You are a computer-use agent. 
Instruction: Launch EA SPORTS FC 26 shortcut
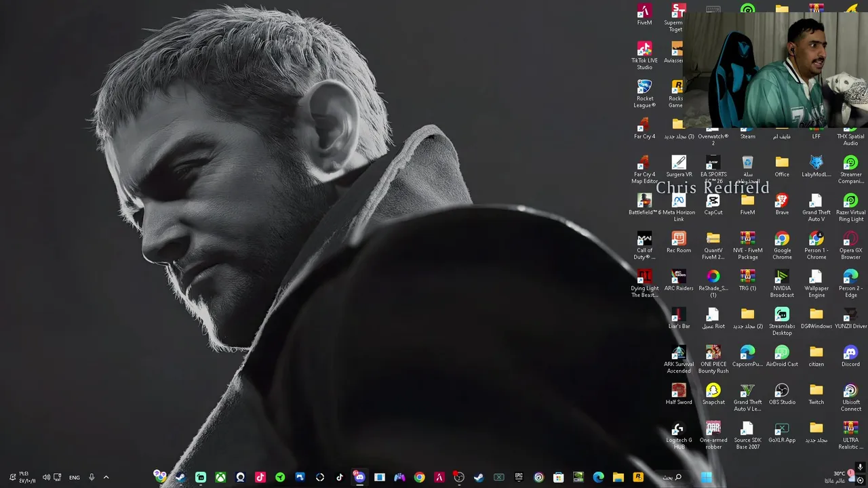coord(713,169)
